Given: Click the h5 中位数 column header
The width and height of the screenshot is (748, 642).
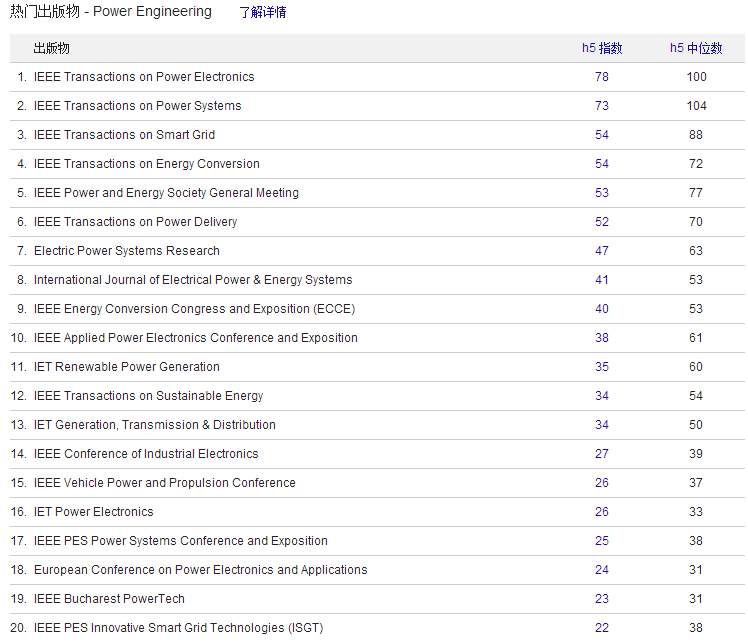Looking at the screenshot, I should (696, 48).
